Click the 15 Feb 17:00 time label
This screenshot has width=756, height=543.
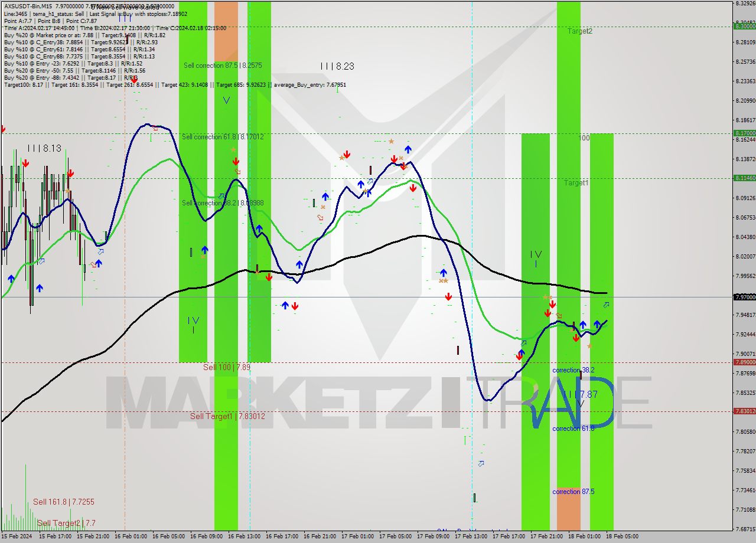coord(55,537)
